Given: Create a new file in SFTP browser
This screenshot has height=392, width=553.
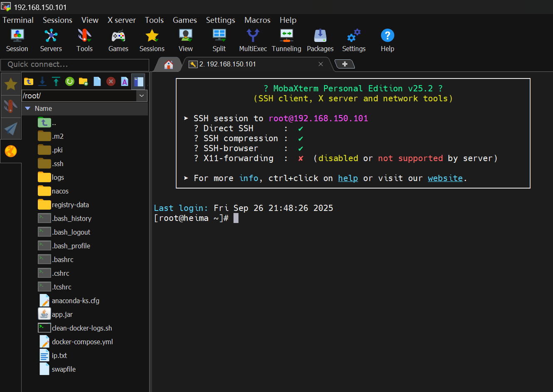Looking at the screenshot, I should (97, 81).
